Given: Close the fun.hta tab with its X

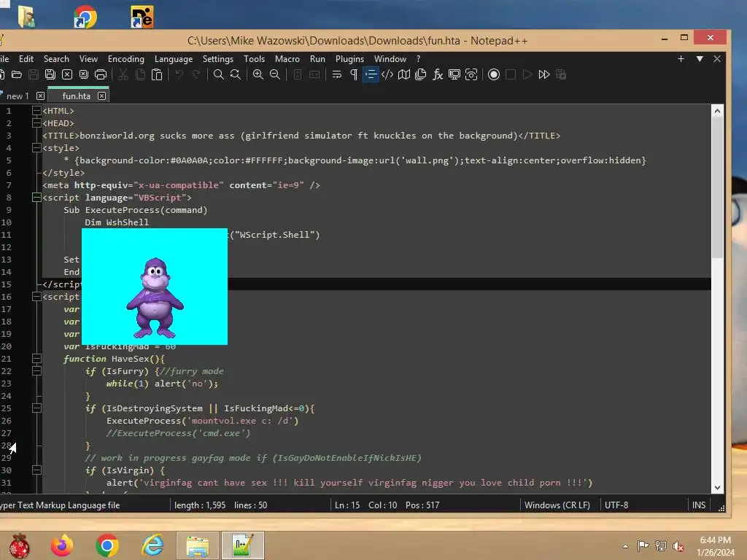Looking at the screenshot, I should (101, 96).
